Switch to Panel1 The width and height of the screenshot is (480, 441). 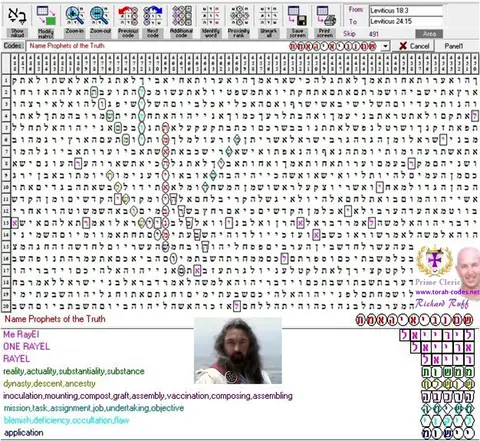pos(454,46)
